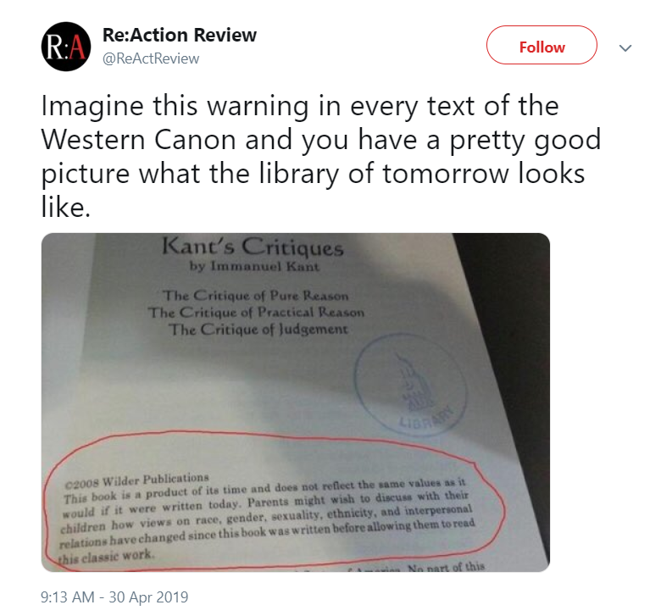Visit the @ReActReview handle

[x=151, y=58]
